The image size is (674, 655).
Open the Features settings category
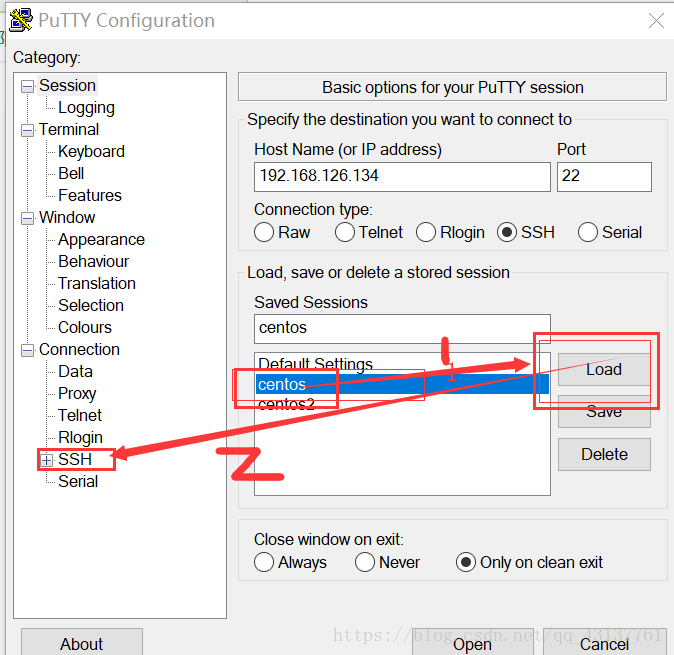[90, 196]
